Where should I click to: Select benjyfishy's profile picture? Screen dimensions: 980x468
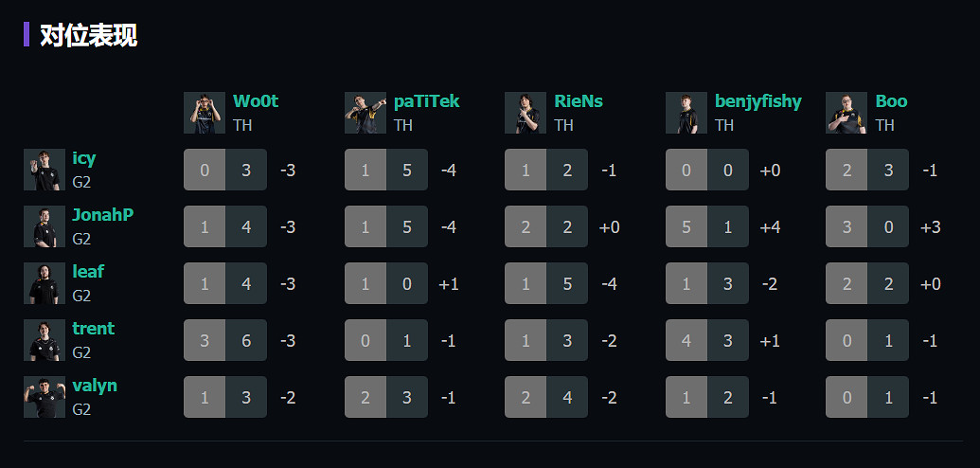(686, 113)
